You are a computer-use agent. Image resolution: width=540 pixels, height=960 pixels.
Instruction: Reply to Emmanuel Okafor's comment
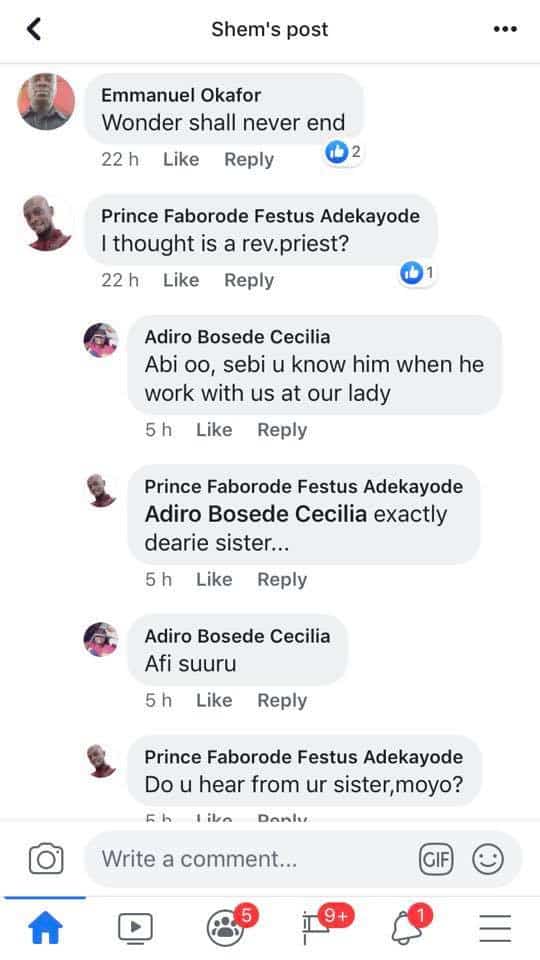pyautogui.click(x=249, y=159)
